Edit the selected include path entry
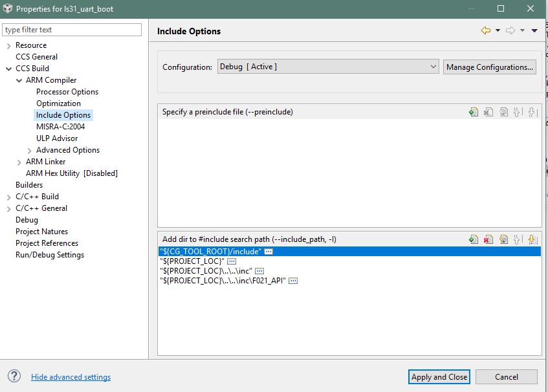Image resolution: width=548 pixels, height=392 pixels. coord(505,239)
